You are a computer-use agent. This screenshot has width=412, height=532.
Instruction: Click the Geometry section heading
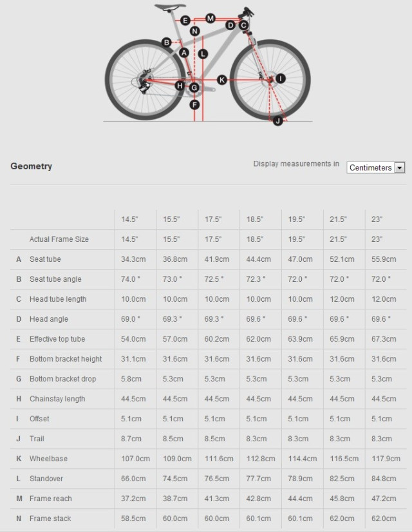coord(31,166)
